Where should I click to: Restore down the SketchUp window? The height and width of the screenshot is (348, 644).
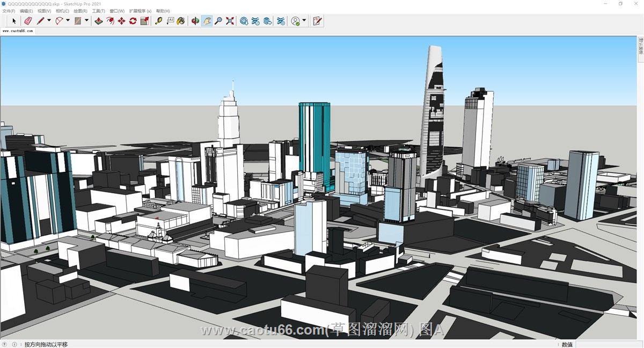[x=620, y=4]
